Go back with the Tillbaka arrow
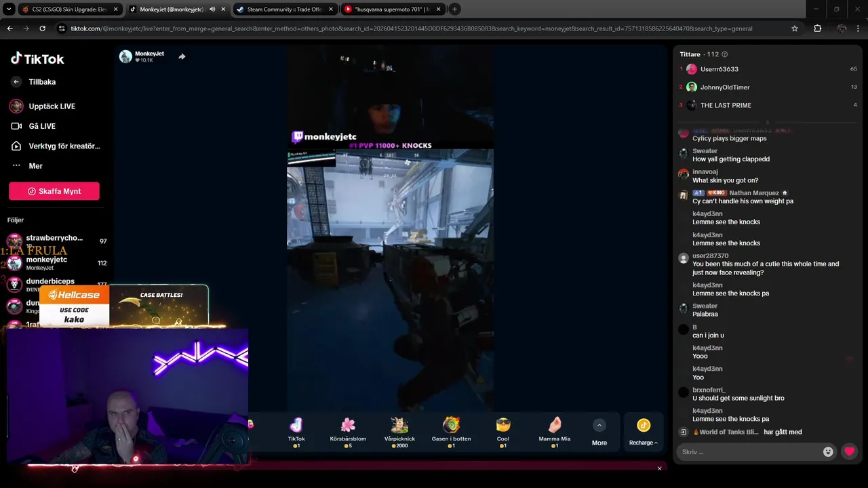Screen dimensions: 868x488 tap(16, 82)
